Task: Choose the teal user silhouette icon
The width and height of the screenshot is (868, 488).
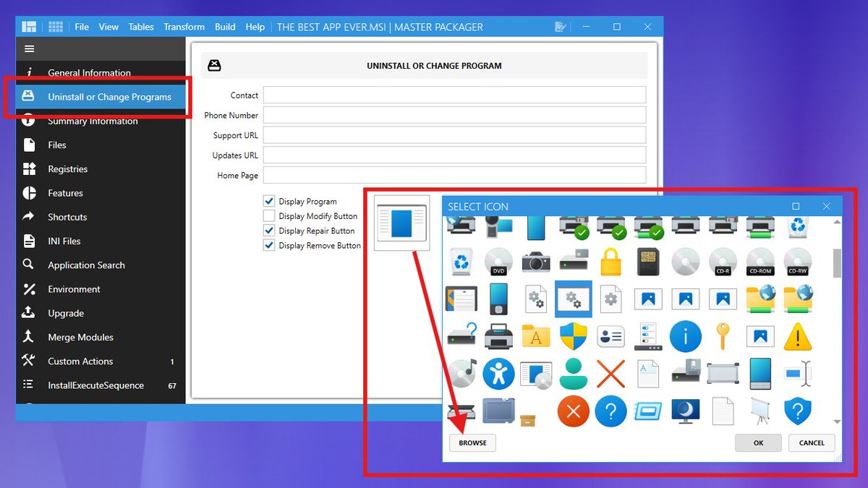Action: [574, 374]
